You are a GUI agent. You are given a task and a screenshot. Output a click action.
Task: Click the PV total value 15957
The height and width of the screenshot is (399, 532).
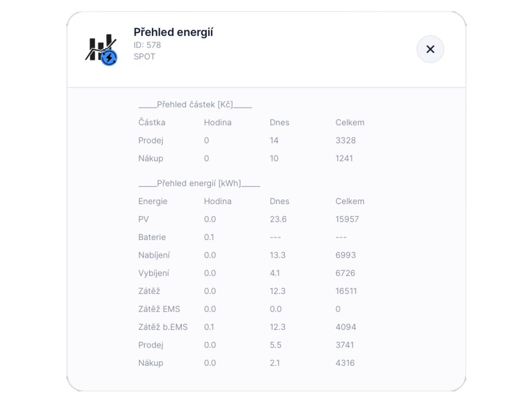347,219
